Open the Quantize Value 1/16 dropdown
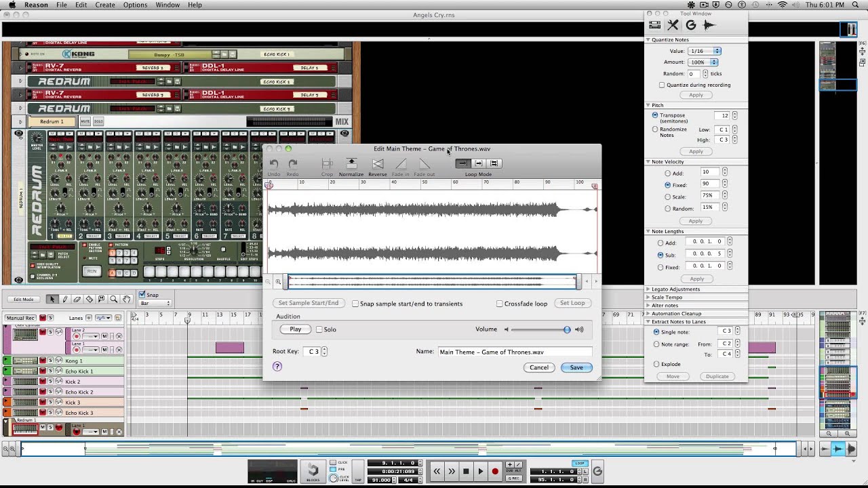This screenshot has height=488, width=868. [x=705, y=51]
